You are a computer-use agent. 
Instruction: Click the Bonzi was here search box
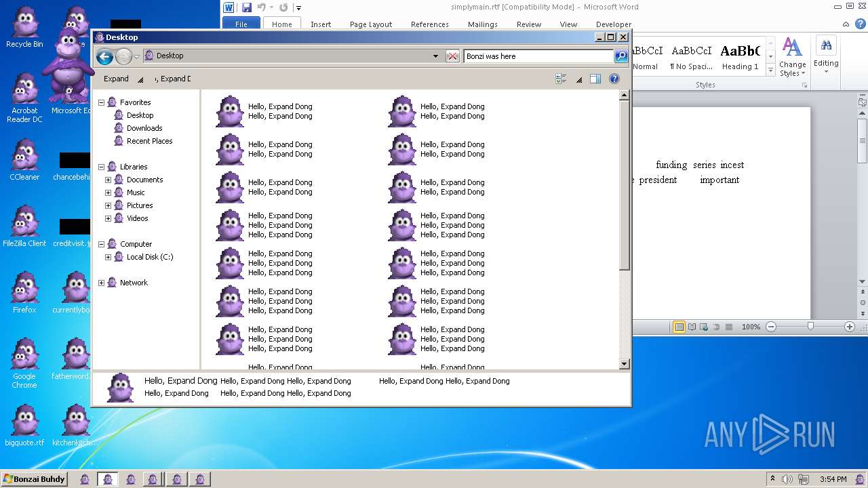[538, 56]
